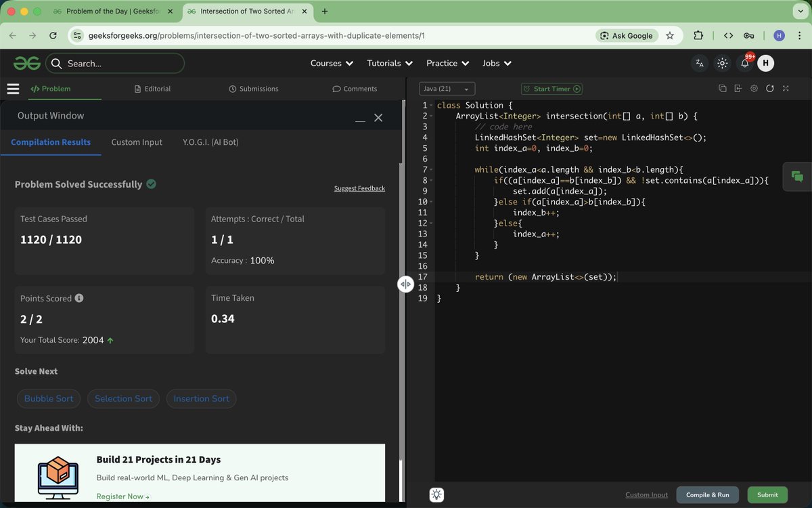This screenshot has height=508, width=812.
Task: Click Compile & Run
Action: [x=708, y=495]
